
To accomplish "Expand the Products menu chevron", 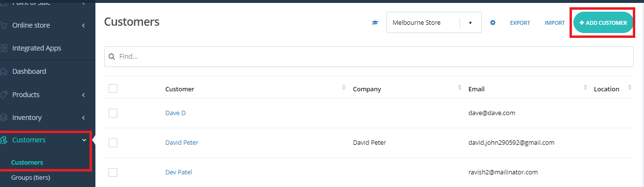I will (x=84, y=95).
